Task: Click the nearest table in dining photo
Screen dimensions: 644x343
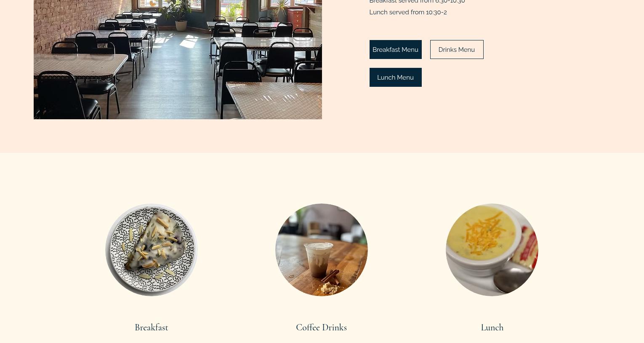Action: coord(274,101)
